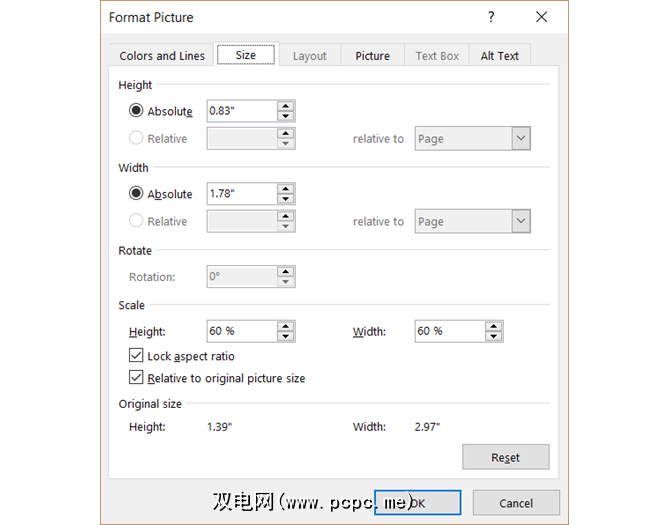Screen dimensions: 670x525
Task: Decrease absolute width with down arrow
Action: click(x=286, y=199)
